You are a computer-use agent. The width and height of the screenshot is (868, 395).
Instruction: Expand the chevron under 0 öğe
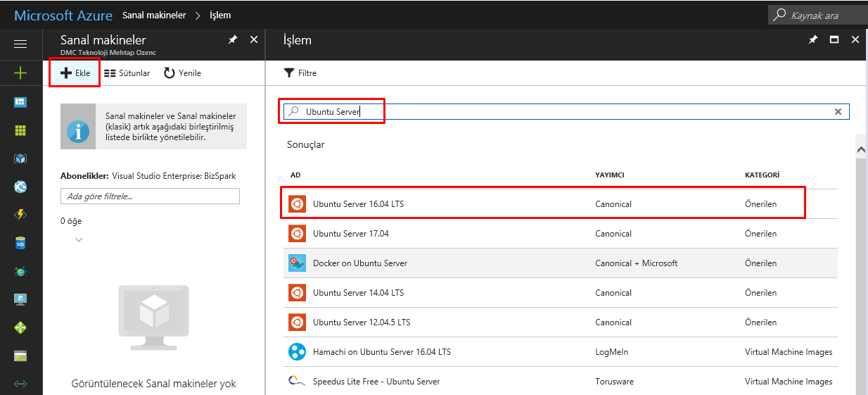79,240
